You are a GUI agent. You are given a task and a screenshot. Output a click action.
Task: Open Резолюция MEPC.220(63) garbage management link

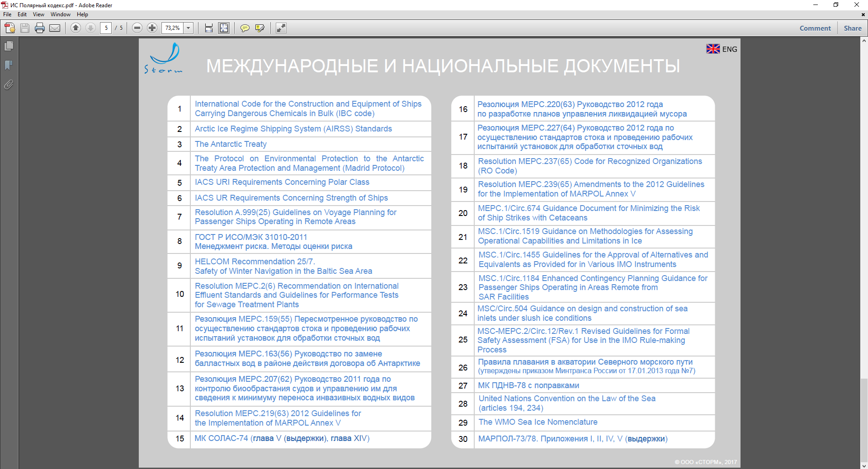click(582, 109)
